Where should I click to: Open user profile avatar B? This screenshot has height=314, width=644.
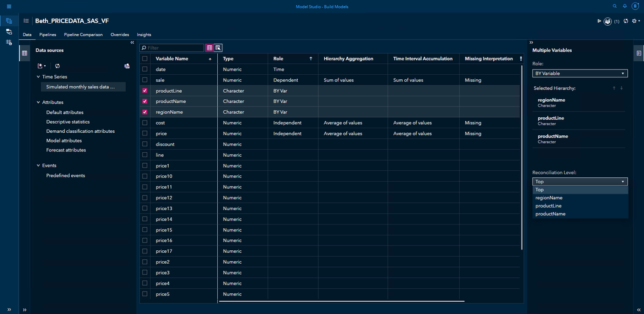pyautogui.click(x=636, y=6)
